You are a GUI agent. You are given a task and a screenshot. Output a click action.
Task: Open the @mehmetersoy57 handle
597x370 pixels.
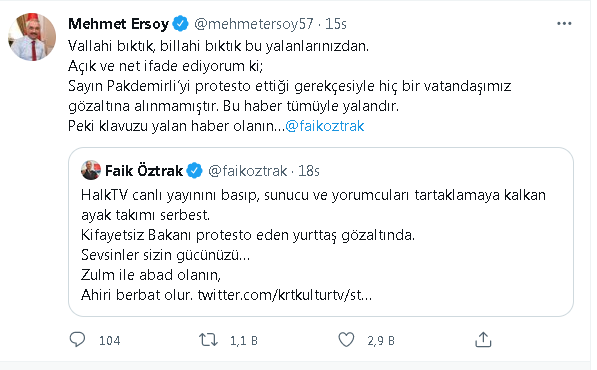pos(254,24)
